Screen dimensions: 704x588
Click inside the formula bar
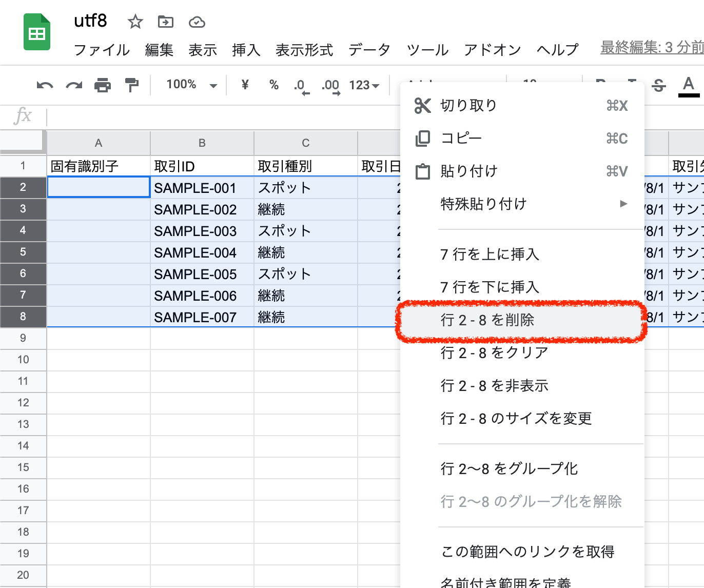coord(221,117)
